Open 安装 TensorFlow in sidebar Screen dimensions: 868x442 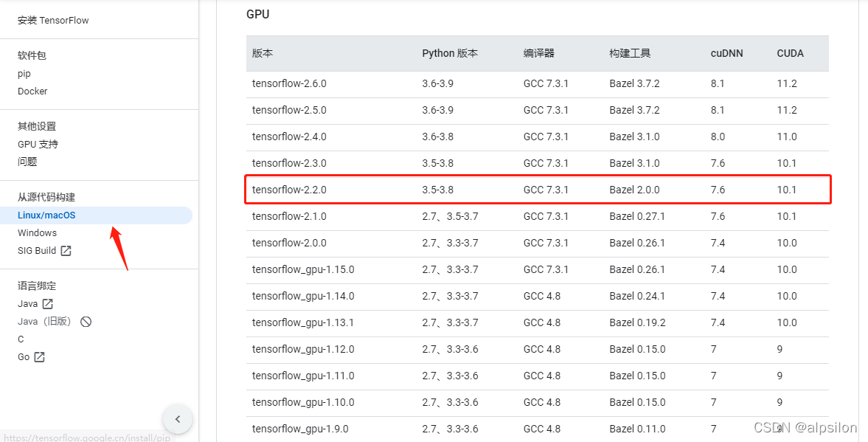coord(53,21)
